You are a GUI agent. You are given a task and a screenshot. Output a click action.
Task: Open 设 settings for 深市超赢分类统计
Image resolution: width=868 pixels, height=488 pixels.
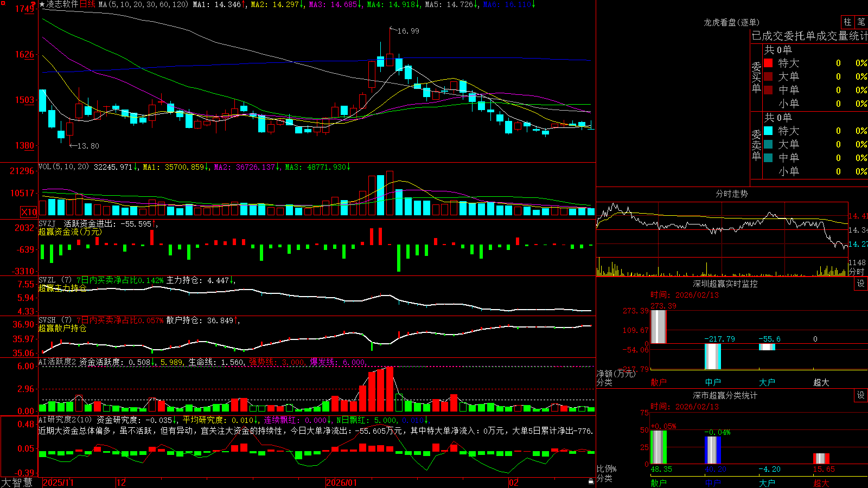point(861,395)
